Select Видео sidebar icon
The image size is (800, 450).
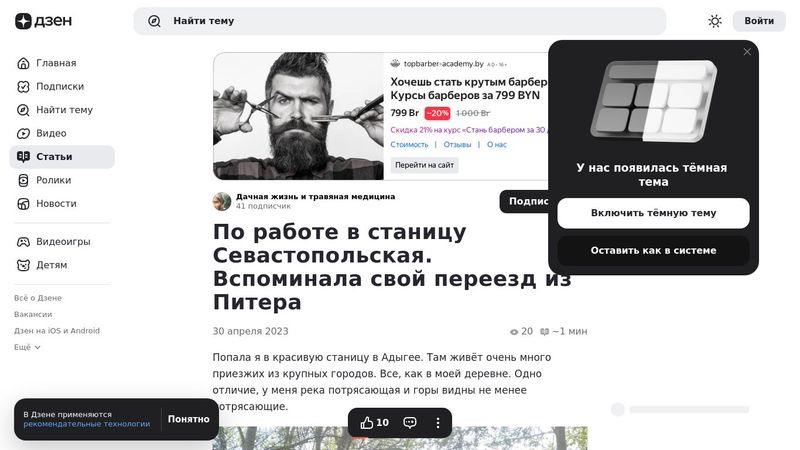[x=23, y=133]
